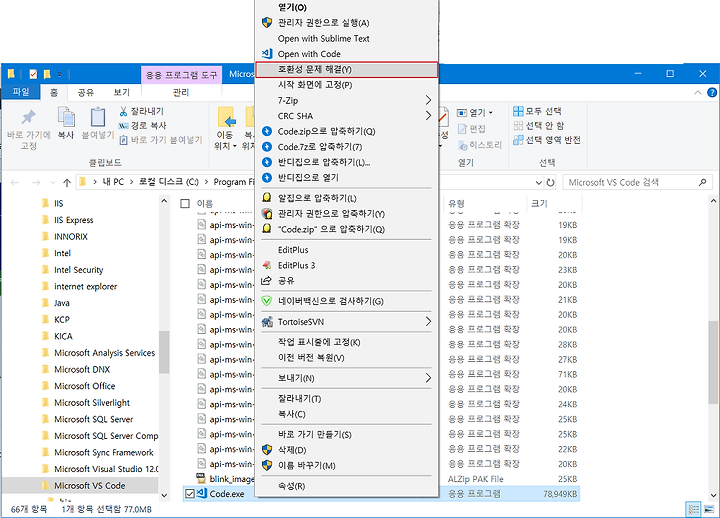
Task: Click Invert selection (선택 영역 반전) icon
Action: [518, 140]
